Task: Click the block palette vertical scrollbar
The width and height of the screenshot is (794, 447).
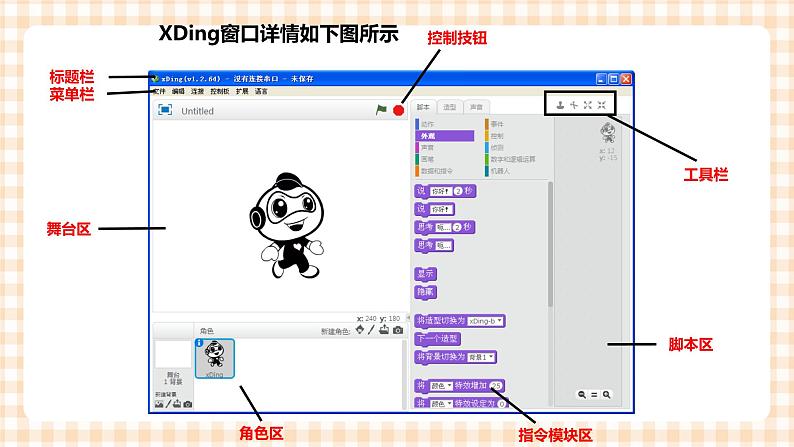Action: pyautogui.click(x=550, y=244)
